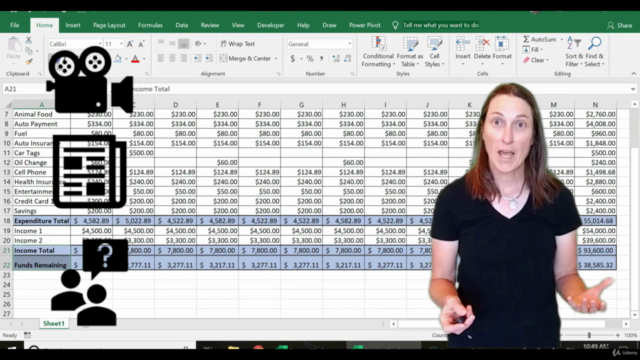Viewport: 640px width, 360px height.
Task: Open the General number format dropdown
Action: 349,44
